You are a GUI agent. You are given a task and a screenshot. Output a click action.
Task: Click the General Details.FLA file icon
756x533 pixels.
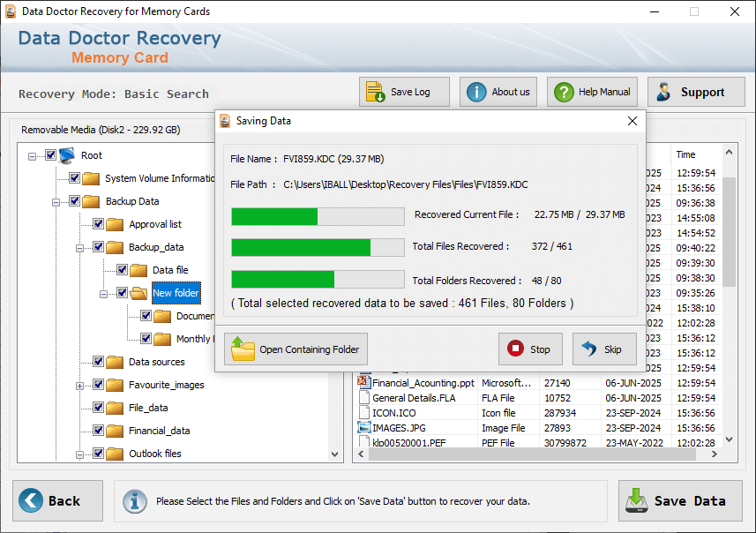coord(364,397)
